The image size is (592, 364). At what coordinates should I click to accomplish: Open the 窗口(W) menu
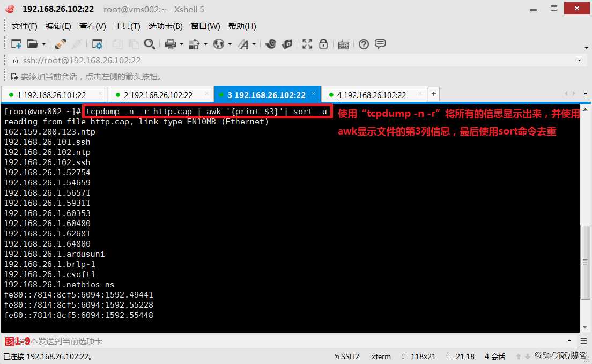tap(205, 26)
